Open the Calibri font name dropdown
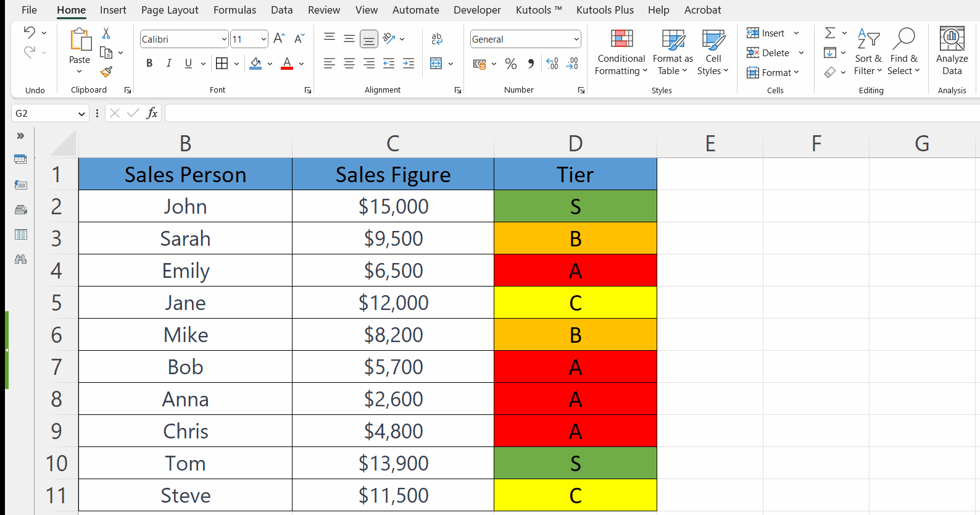Screen dimensions: 980x515 (x=224, y=40)
